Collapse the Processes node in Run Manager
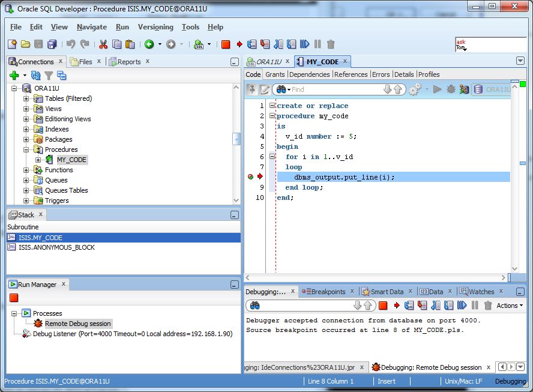Image resolution: width=533 pixels, height=392 pixels. [x=14, y=313]
